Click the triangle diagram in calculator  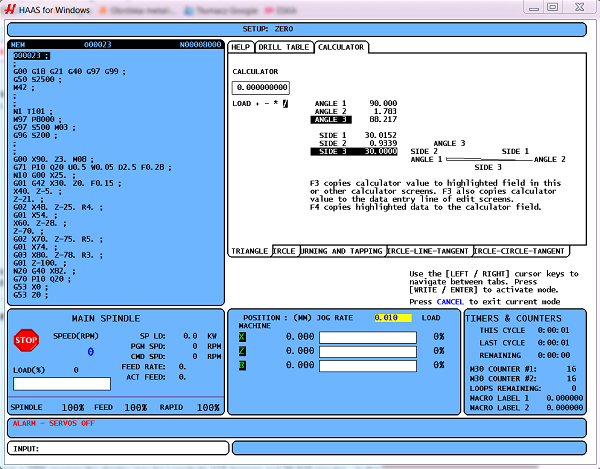click(489, 159)
